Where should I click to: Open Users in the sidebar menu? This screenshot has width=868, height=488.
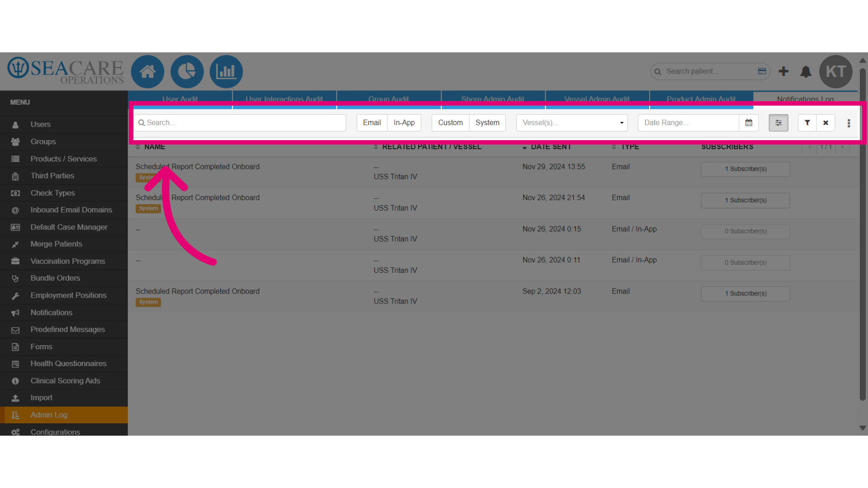64,124
